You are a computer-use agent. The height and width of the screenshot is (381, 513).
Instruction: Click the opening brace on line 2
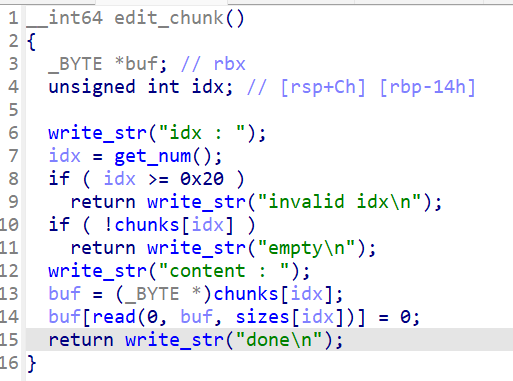(x=31, y=42)
